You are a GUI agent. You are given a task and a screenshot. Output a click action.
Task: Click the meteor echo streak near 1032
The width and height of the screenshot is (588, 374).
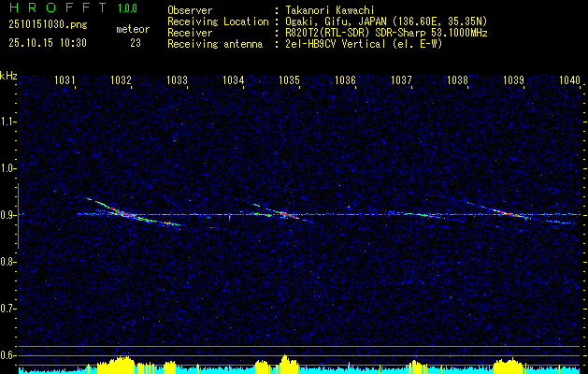coord(133,214)
